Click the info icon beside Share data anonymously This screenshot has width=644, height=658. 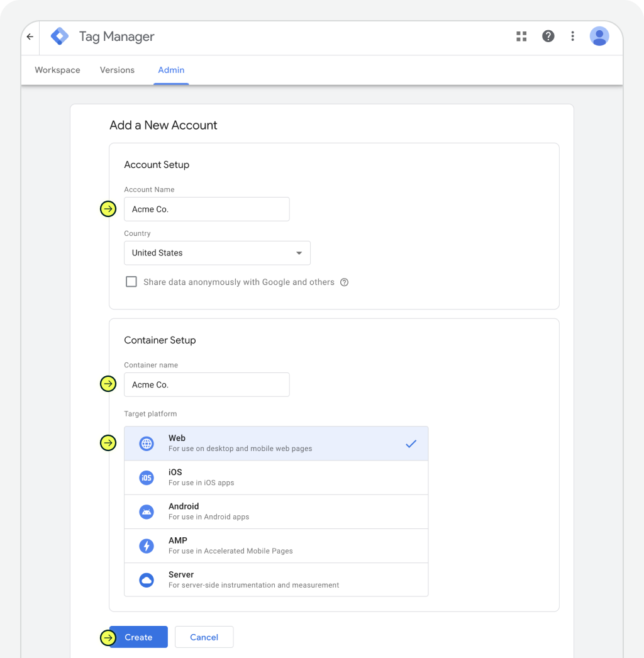[x=344, y=282]
